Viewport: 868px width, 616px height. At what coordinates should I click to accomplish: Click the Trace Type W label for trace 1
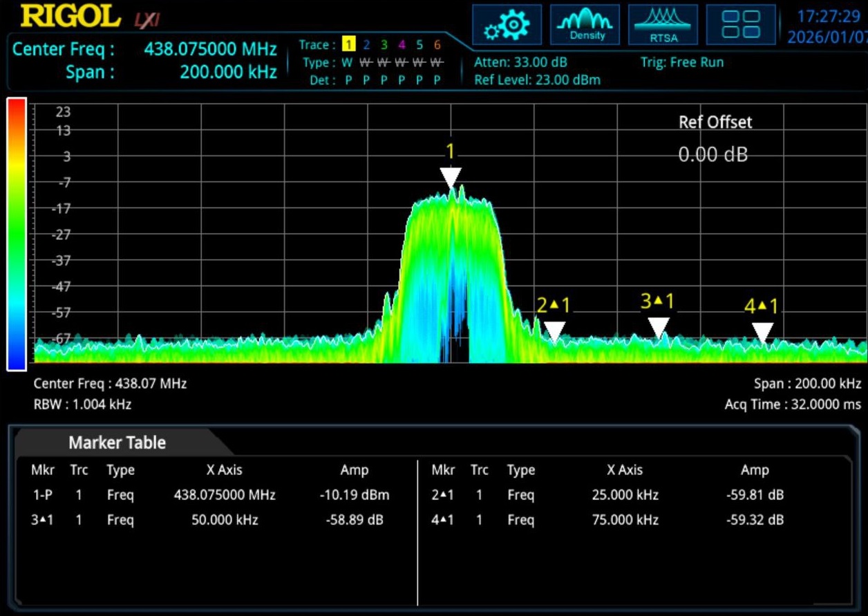(x=348, y=63)
